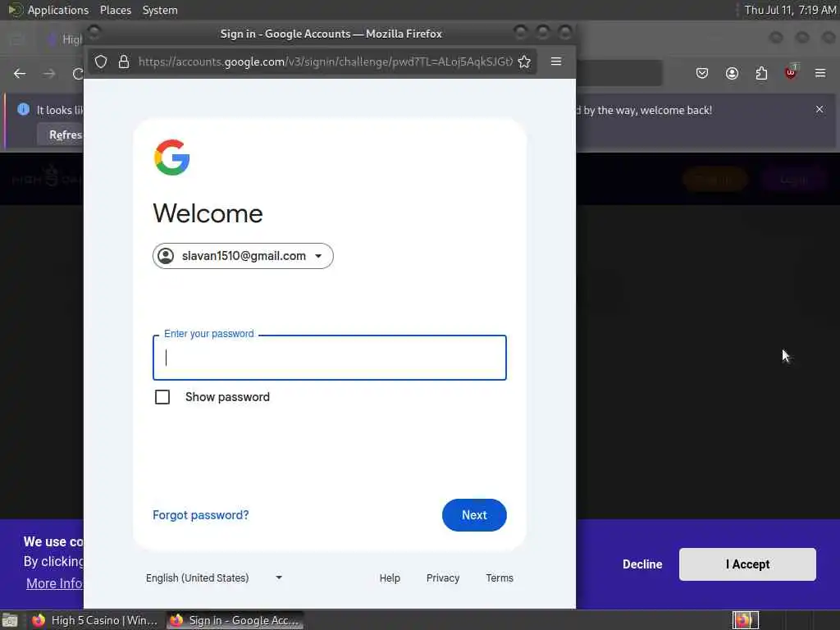Click the padlock site security icon
The width and height of the screenshot is (840, 630).
124,62
